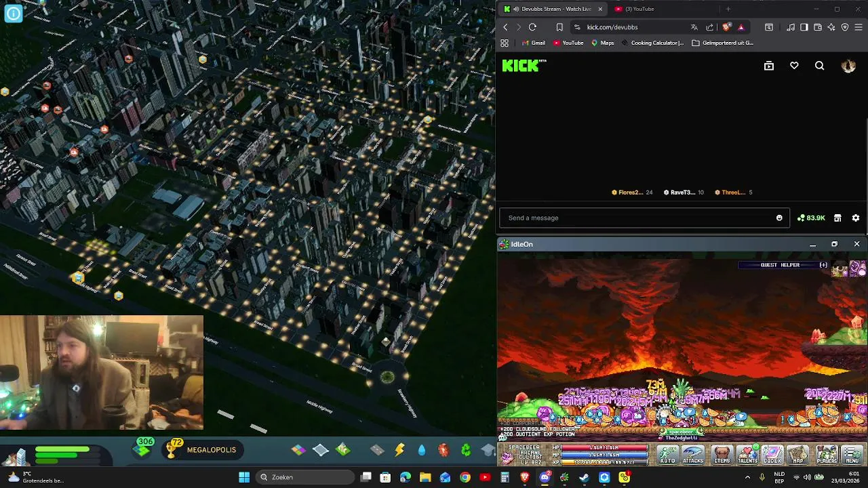Open the Maps bookmark
The height and width of the screenshot is (488, 868).
[x=602, y=43]
